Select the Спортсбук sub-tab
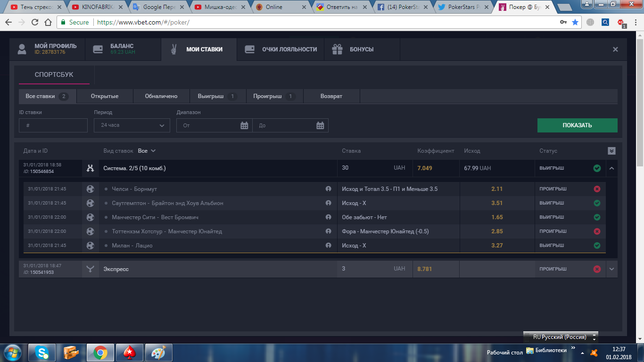The image size is (644, 362). 54,74
